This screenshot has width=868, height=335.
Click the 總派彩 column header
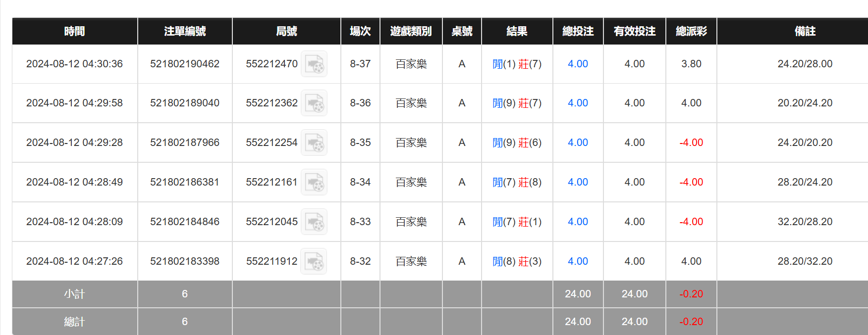pos(691,31)
